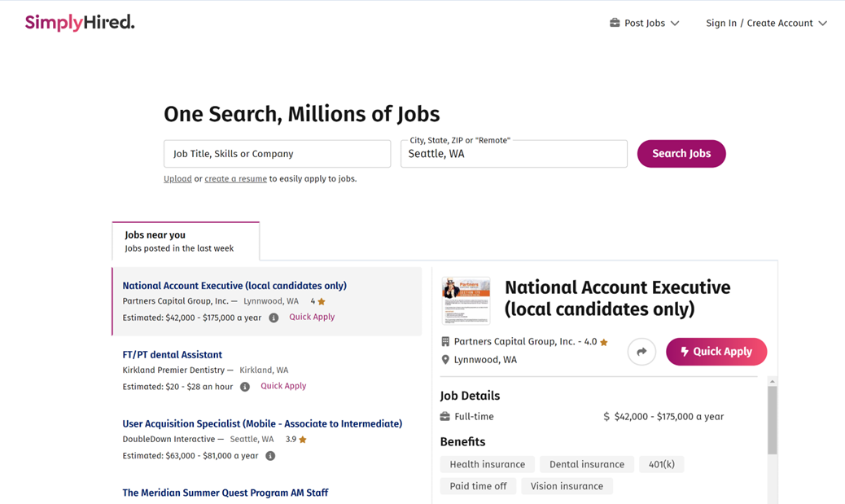
Task: Click the large Quick Apply button
Action: [x=716, y=352]
